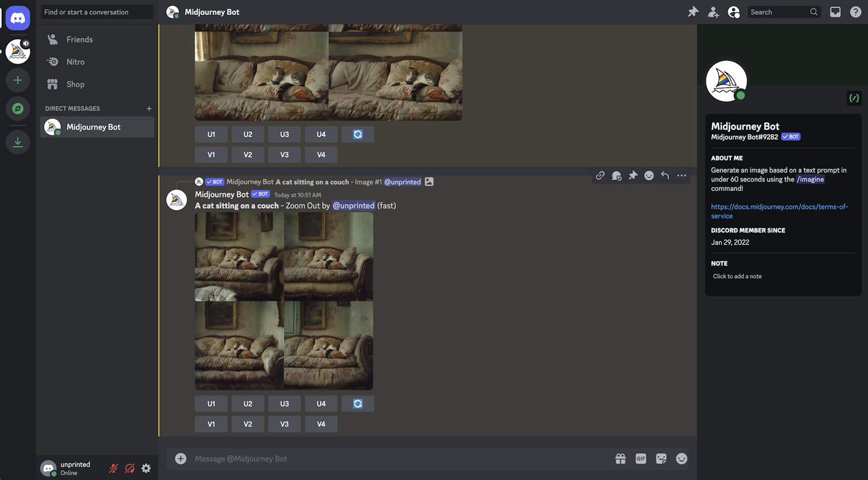Screen dimensions: 868x480
Task: Go to the Nitro page
Action: coord(75,62)
